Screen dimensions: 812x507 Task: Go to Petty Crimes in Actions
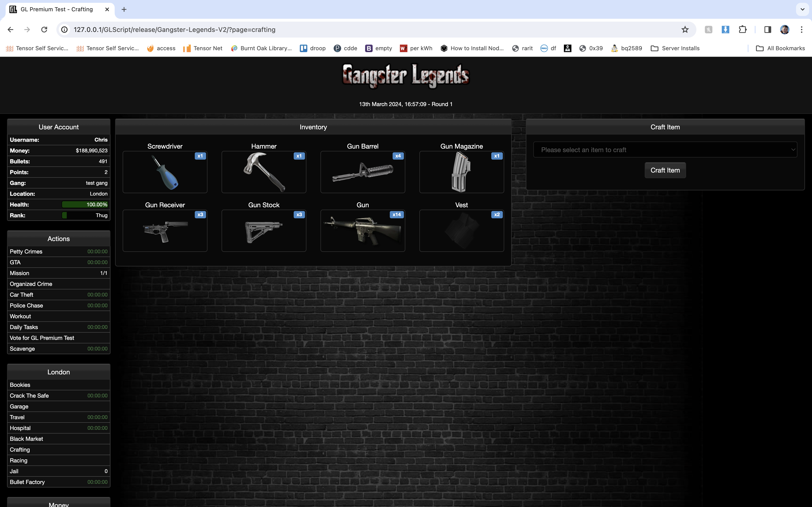coord(26,251)
